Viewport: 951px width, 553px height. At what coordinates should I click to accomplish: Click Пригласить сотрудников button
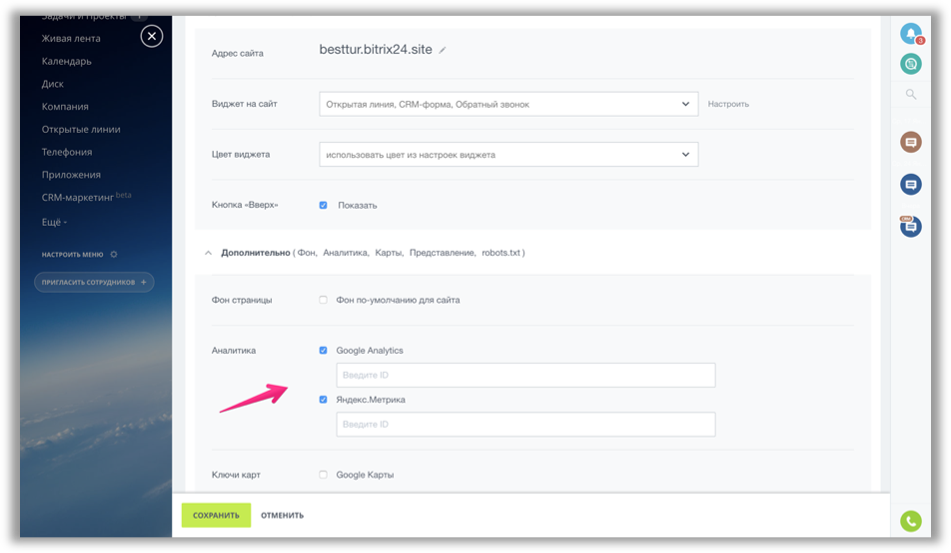click(94, 282)
